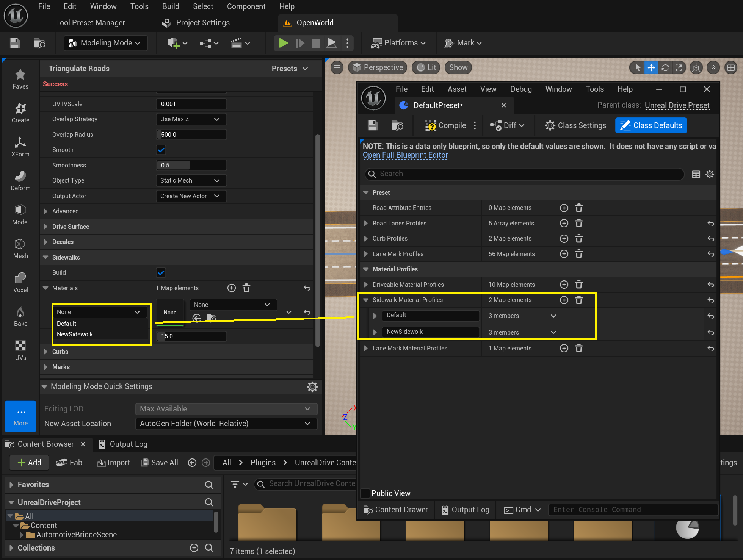Screen dimensions: 743x560
Task: Open the Build menu
Action: point(171,6)
